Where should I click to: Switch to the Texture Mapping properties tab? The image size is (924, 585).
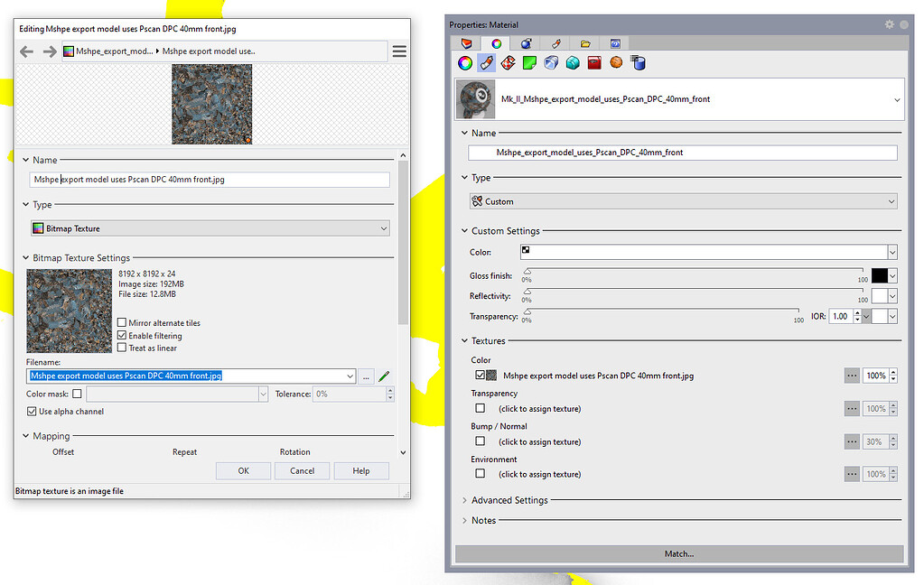click(614, 43)
